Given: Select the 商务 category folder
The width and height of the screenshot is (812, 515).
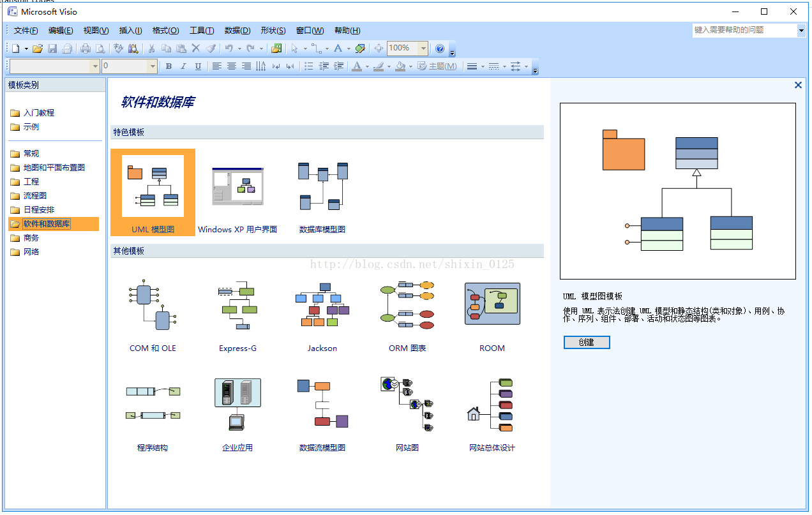Looking at the screenshot, I should click(x=24, y=238).
